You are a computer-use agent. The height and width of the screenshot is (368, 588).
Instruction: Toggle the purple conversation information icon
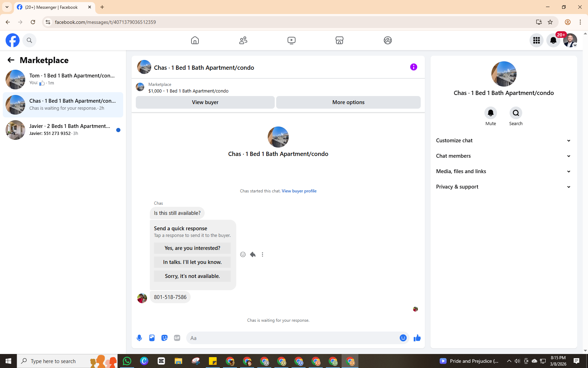[414, 67]
